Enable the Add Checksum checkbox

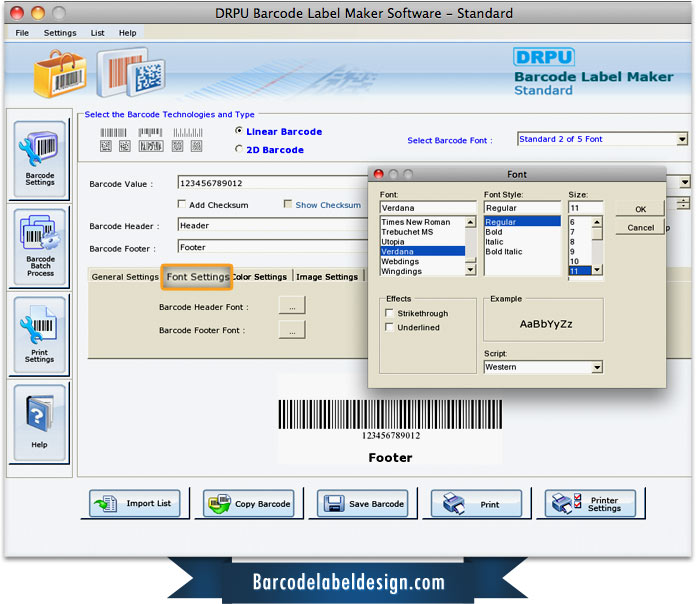182,204
